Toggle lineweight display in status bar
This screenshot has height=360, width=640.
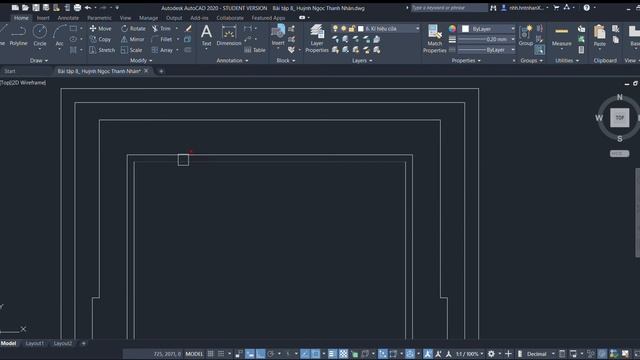(x=332, y=353)
